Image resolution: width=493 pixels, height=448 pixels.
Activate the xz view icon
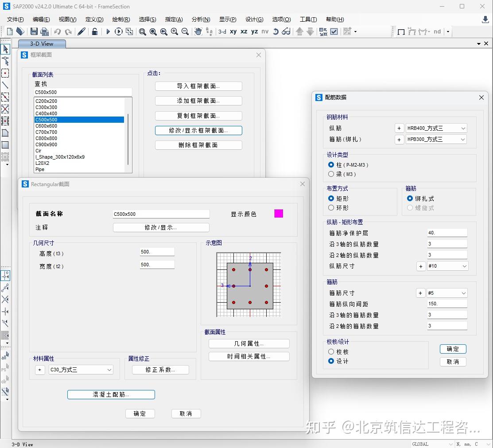coord(245,31)
